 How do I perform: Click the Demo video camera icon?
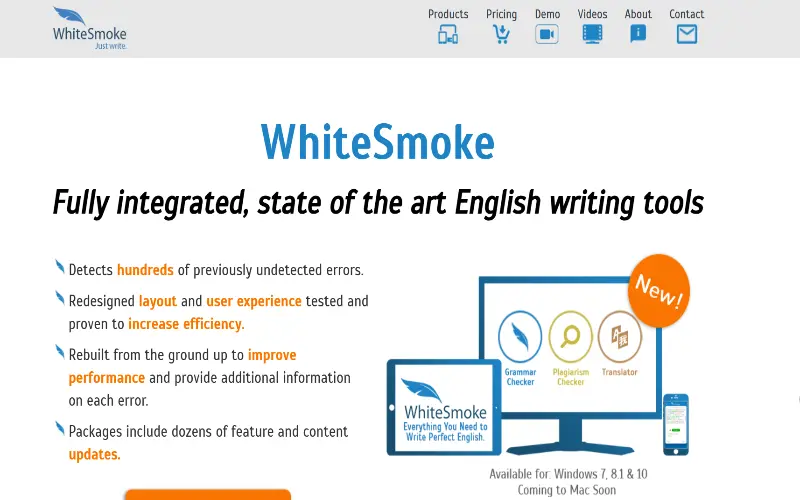[547, 34]
